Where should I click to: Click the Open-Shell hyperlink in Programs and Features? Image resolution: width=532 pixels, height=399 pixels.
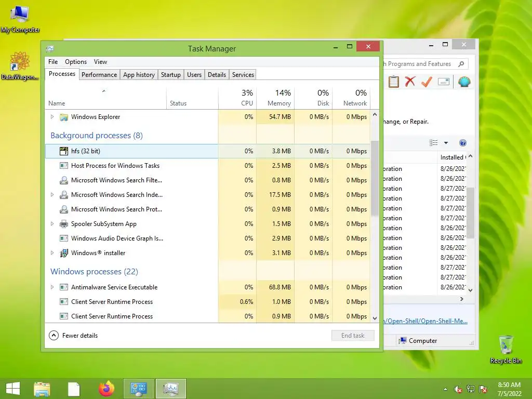click(425, 321)
